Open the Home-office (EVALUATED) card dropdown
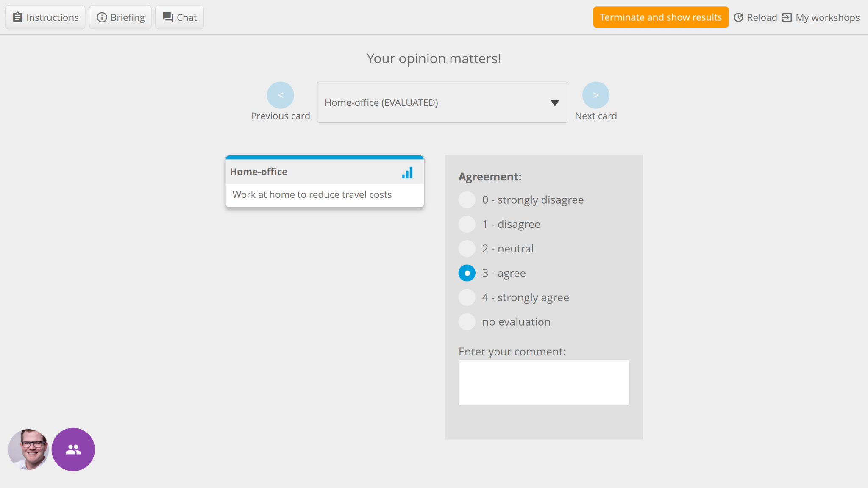 click(442, 102)
